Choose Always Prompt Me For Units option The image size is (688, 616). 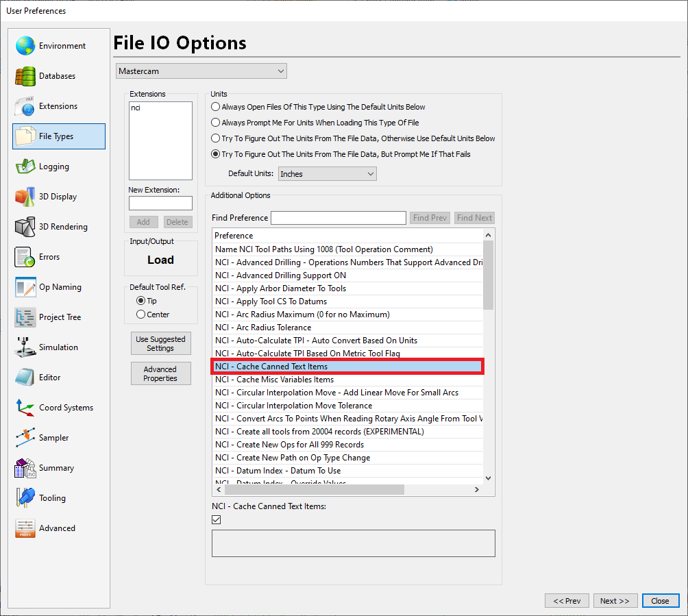point(216,123)
